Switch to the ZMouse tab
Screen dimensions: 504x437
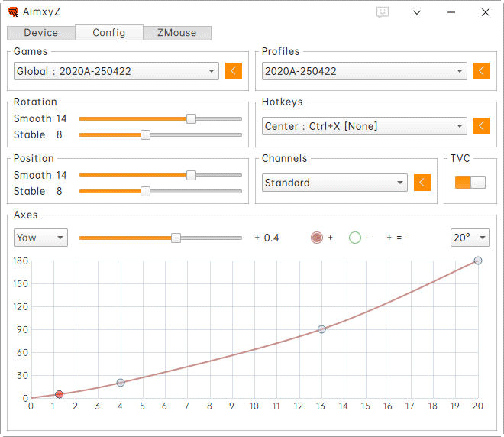176,33
